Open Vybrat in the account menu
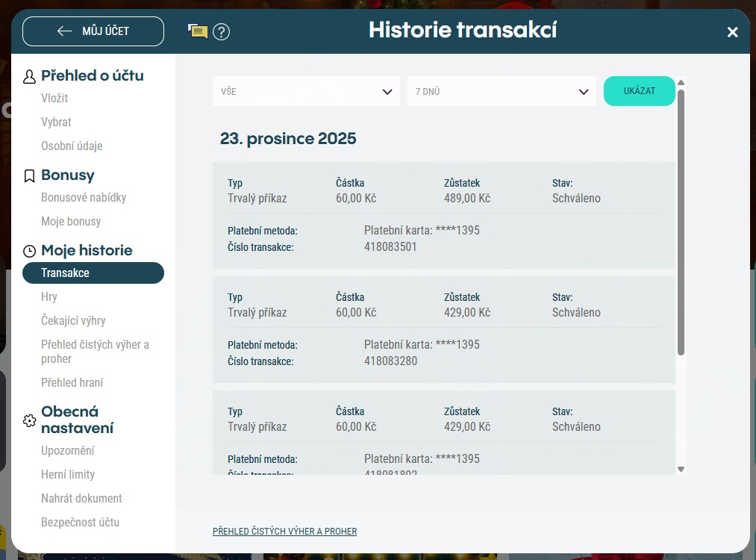The image size is (756, 560). coord(56,122)
